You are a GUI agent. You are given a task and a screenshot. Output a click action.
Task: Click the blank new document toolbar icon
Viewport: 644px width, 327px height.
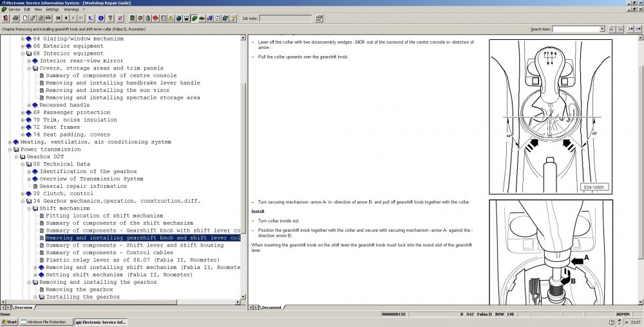[25, 18]
